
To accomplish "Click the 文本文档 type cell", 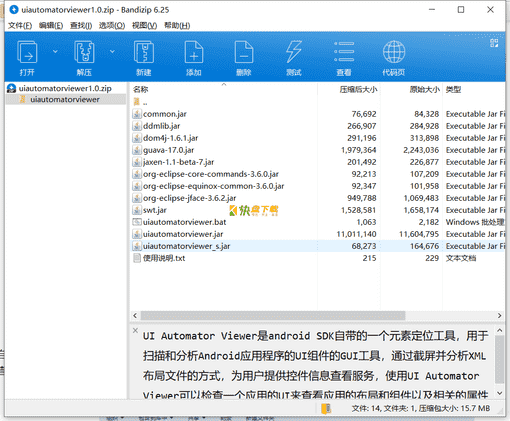I will point(461,258).
